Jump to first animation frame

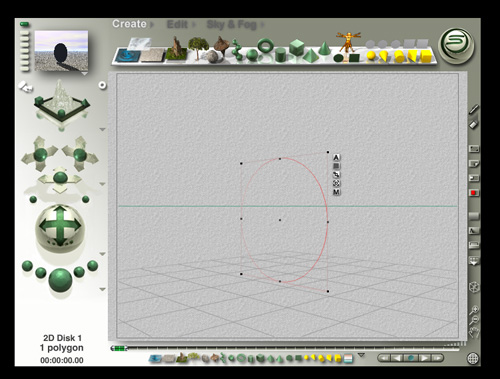pos(385,358)
